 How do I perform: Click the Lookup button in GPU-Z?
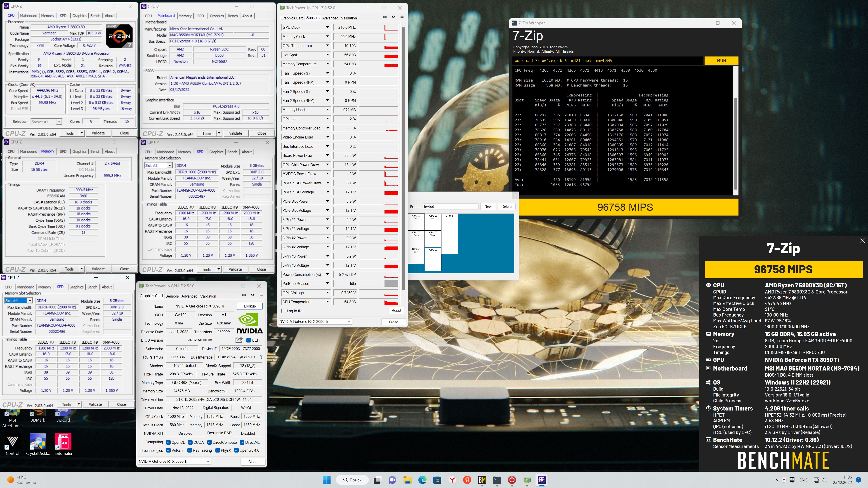[x=250, y=306]
